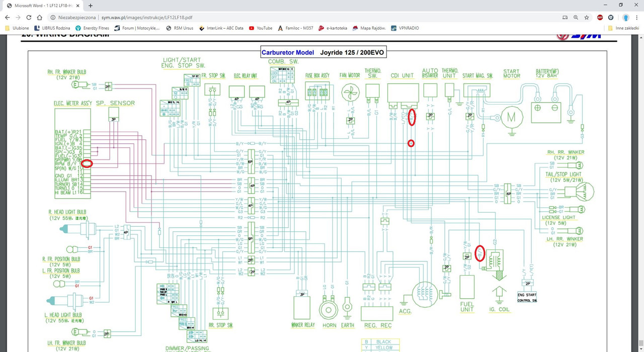Bookmark this page with the star
The height and width of the screenshot is (352, 644).
pos(587,17)
